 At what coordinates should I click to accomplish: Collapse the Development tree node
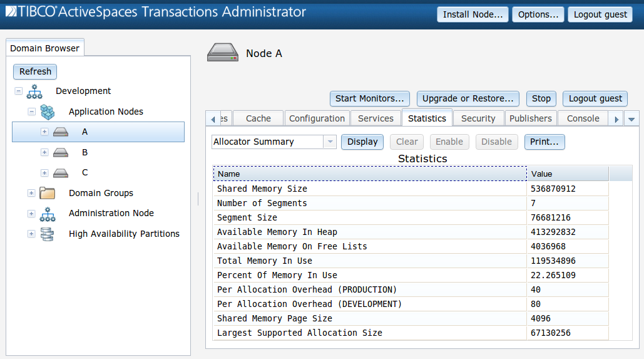coord(19,91)
